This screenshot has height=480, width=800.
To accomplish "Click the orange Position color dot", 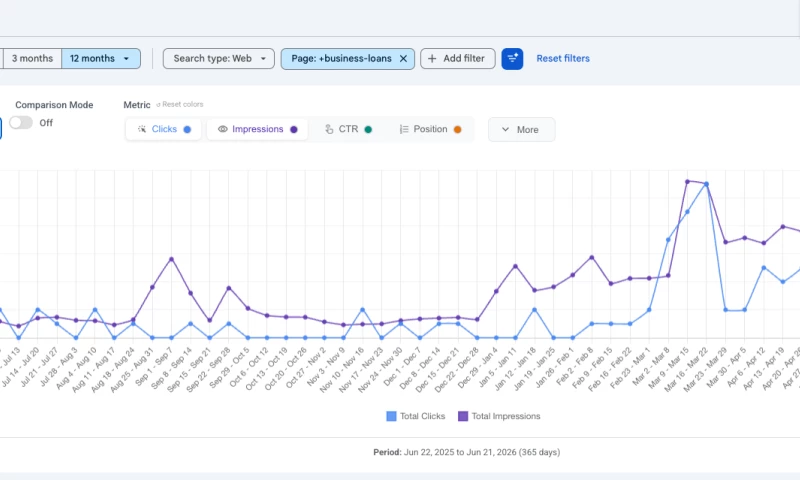I will [x=458, y=130].
